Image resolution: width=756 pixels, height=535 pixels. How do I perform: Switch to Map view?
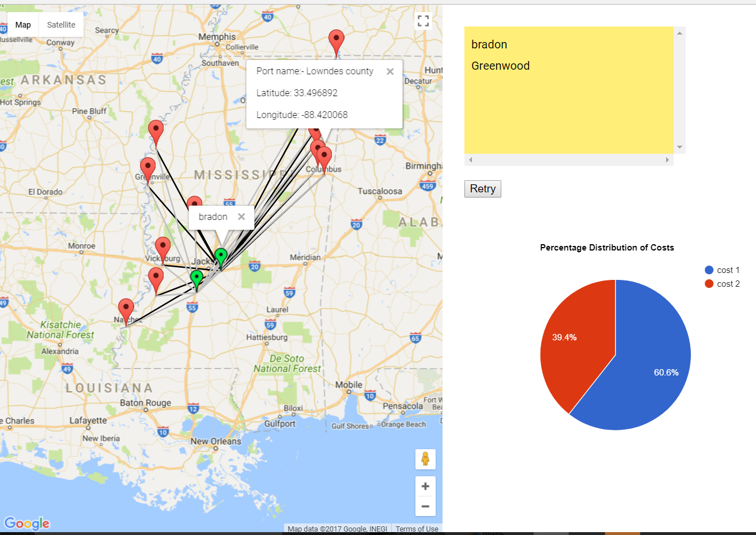pyautogui.click(x=22, y=25)
